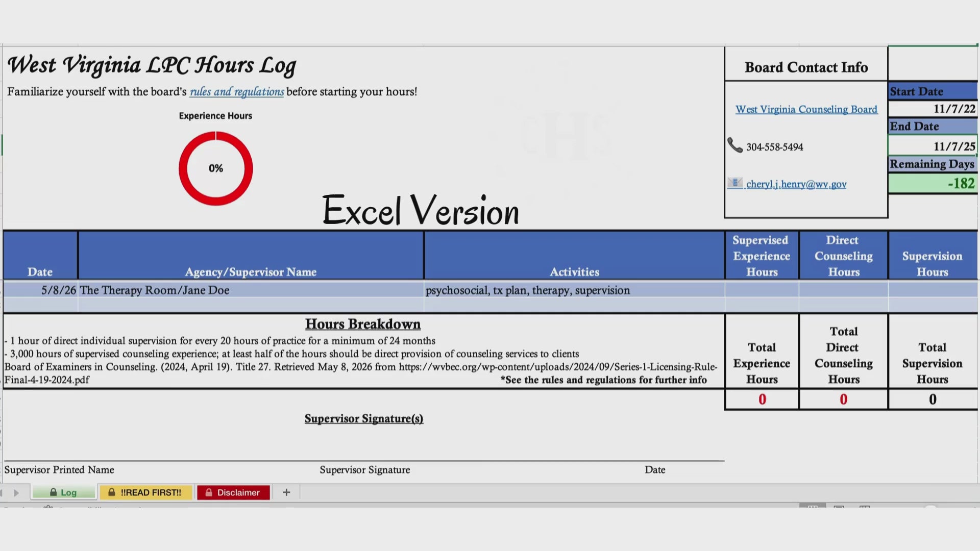
Task: Select the Experience Hours donut chart
Action: tap(215, 168)
